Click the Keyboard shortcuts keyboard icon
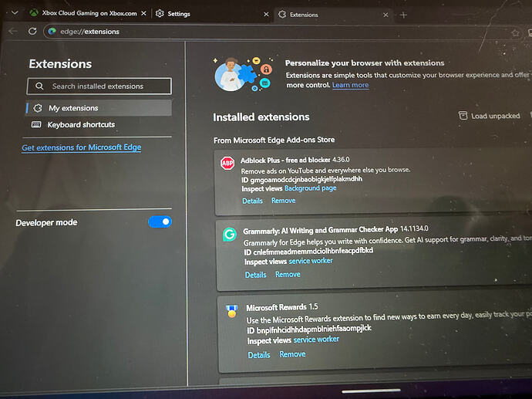Viewport: 532px width, 399px height. [x=36, y=124]
